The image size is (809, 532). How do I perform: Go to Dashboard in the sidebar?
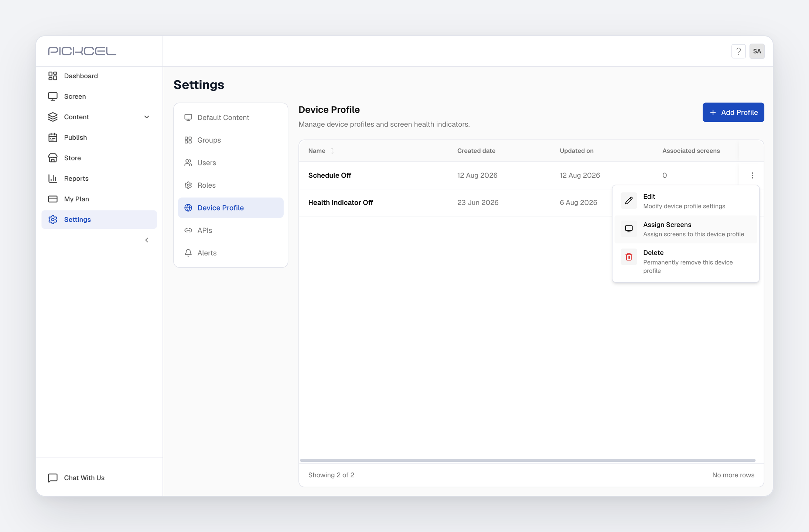99,76
